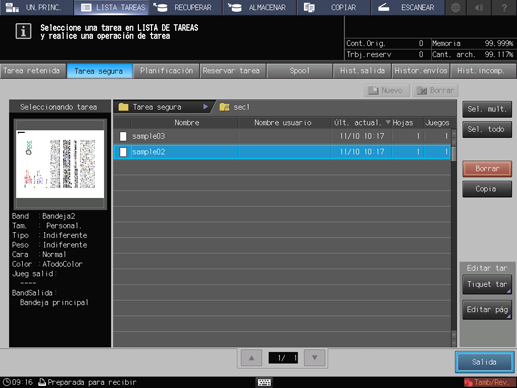Image resolution: width=517 pixels, height=388 pixels.
Task: Open the RECUPERAR screen
Action: coord(186,7)
